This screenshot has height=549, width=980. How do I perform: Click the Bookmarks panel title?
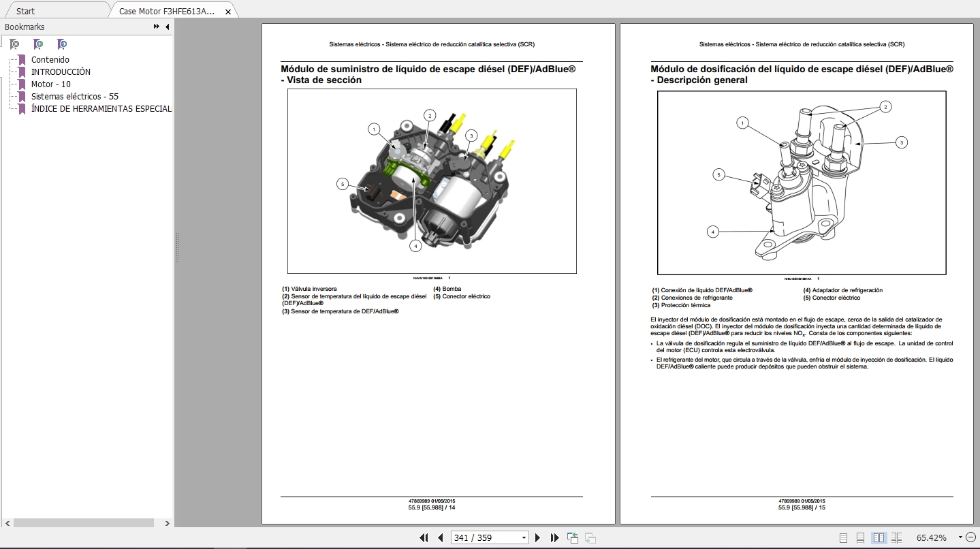click(25, 27)
